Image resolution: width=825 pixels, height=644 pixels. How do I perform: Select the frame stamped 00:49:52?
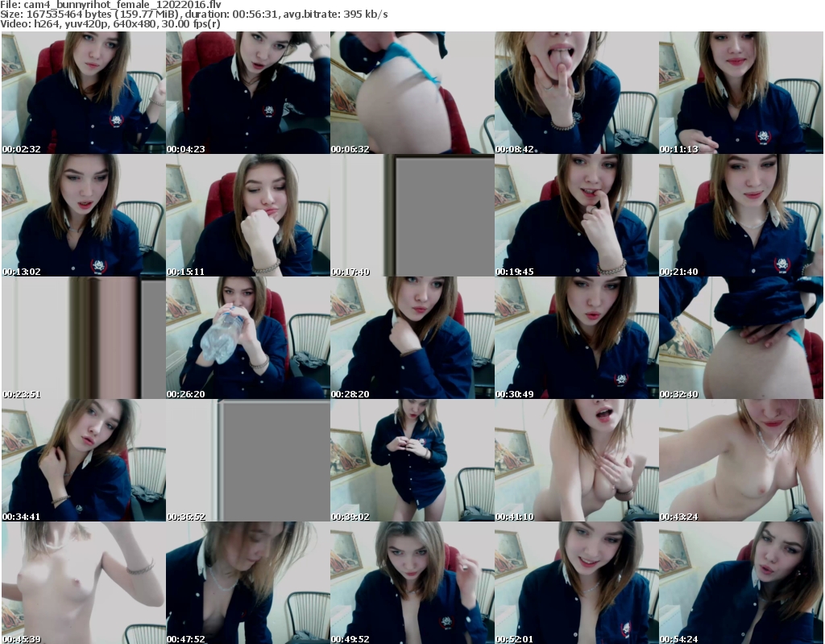tap(412, 583)
